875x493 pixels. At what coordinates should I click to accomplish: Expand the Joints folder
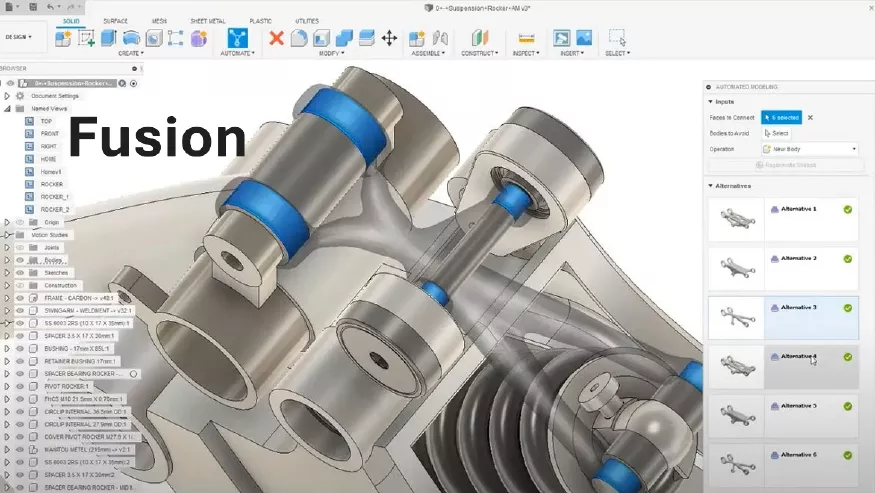[7, 247]
